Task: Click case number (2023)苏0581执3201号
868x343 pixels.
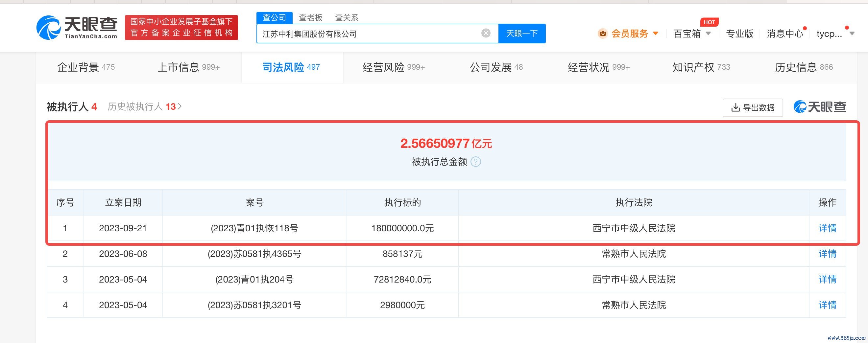Action: click(254, 305)
